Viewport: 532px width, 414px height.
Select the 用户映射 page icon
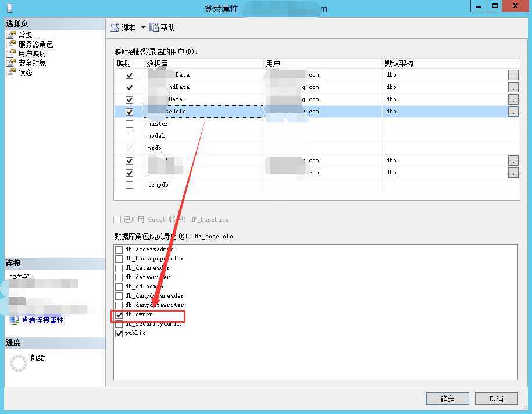tap(11, 53)
